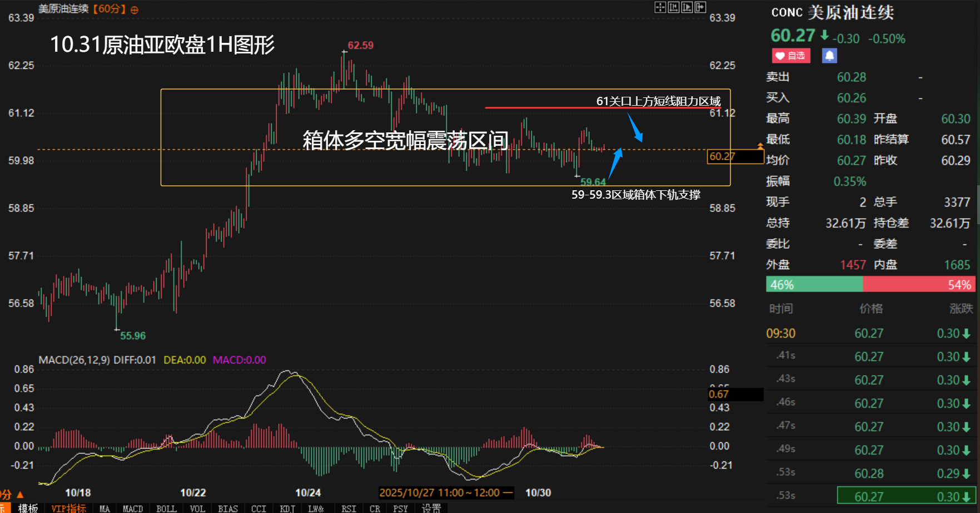The width and height of the screenshot is (980, 513).
Task: Click the orange marker on the price axis
Action: [x=760, y=146]
